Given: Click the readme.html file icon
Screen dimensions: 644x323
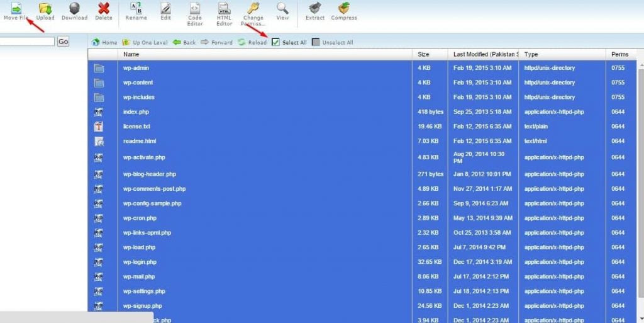Looking at the screenshot, I should 99,142.
